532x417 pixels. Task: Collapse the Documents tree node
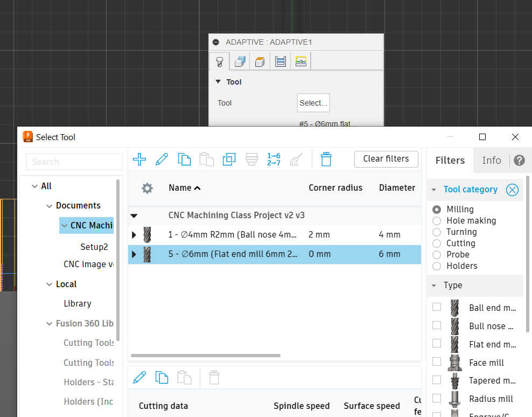50,206
